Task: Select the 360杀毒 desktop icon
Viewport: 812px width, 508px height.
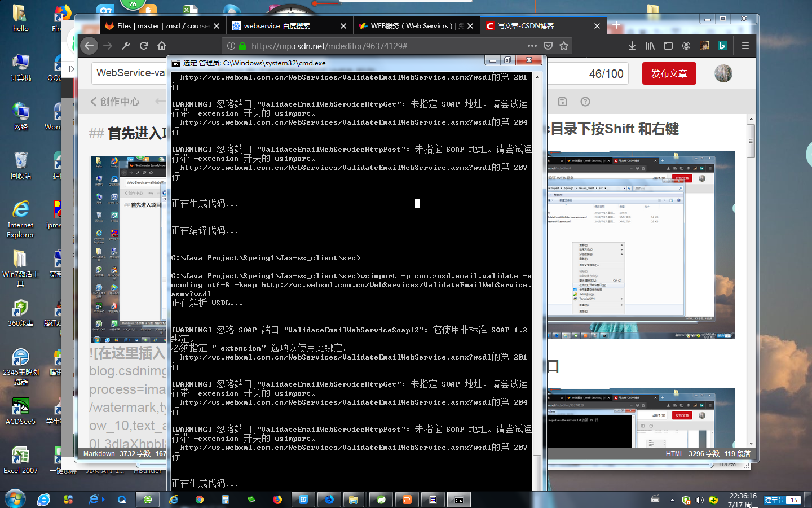Action: tap(20, 313)
